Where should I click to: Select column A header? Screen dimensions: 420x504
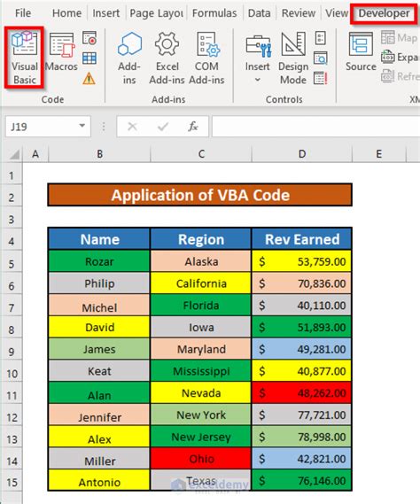point(35,154)
